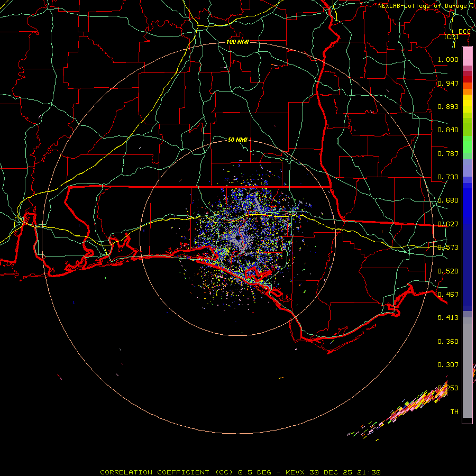Select the 0.840 legend value
The image size is (476, 476).
pyautogui.click(x=448, y=130)
